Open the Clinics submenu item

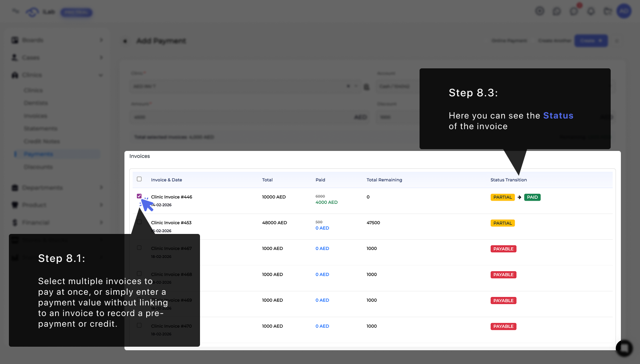(x=33, y=90)
